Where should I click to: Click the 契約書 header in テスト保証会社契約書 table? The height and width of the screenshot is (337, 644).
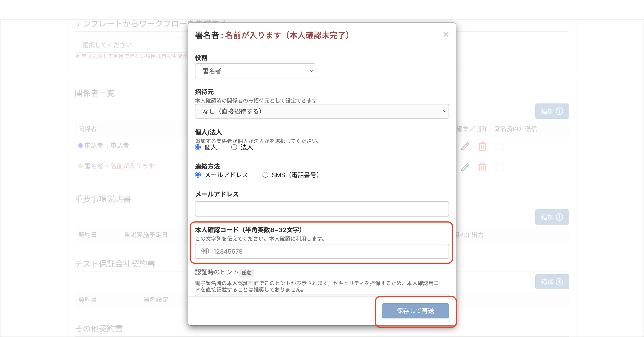(87, 299)
